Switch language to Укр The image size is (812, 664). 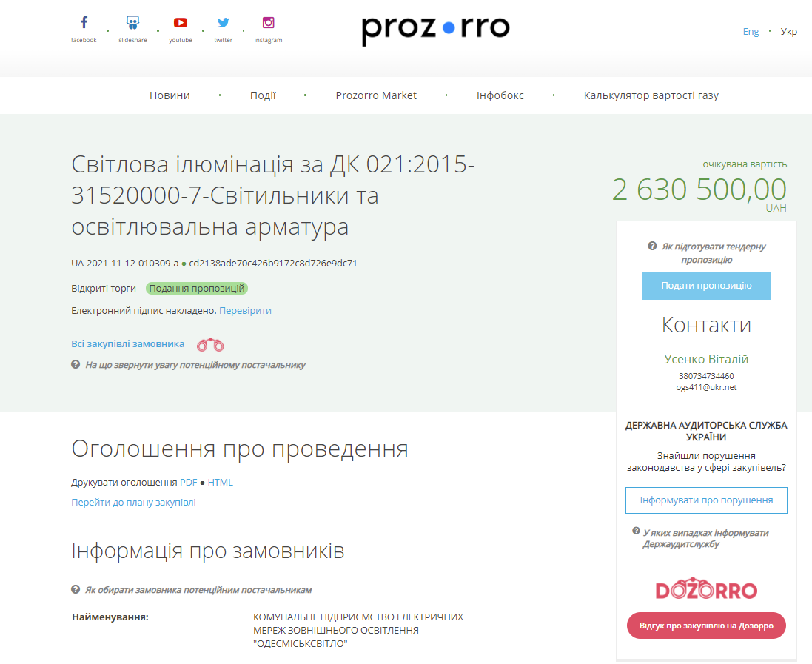[x=788, y=32]
